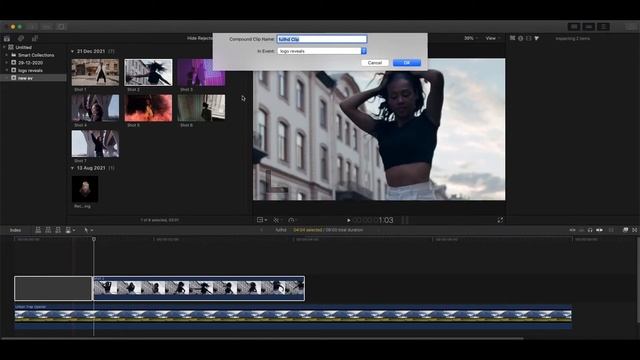
Task: Open the Audio inspector tab icon
Action: click(529, 38)
